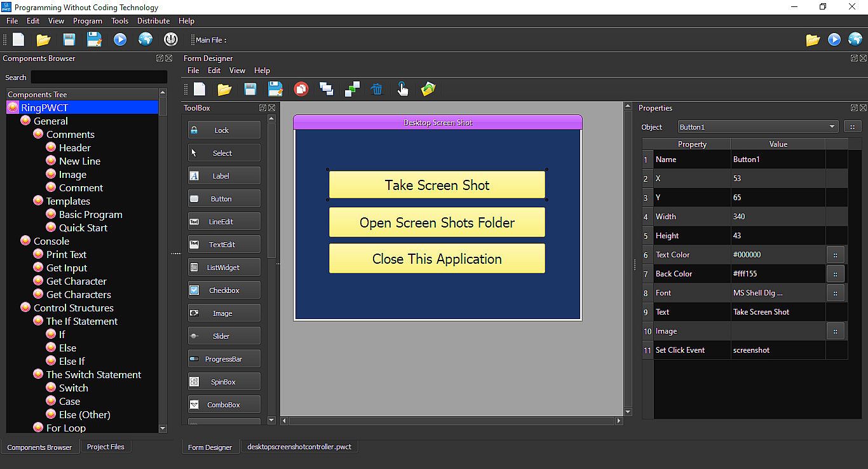
Task: Click the Search field in Components Browser
Action: tap(98, 78)
